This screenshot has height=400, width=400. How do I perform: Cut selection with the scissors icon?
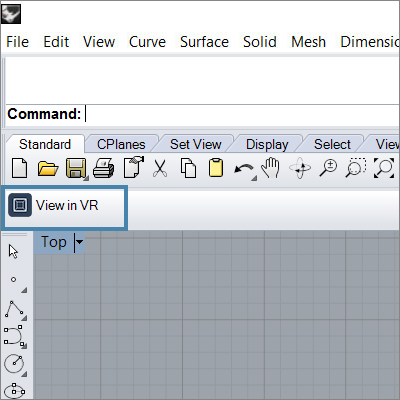pos(160,168)
